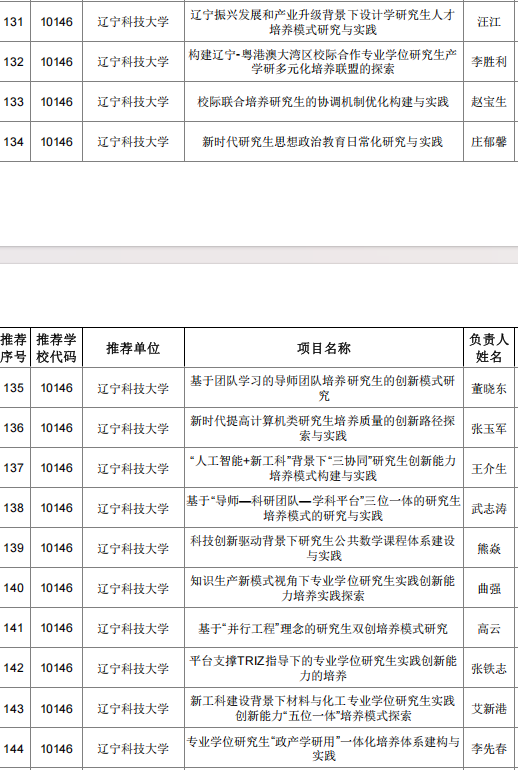
Task: Click row number 144 cell
Action: click(13, 749)
